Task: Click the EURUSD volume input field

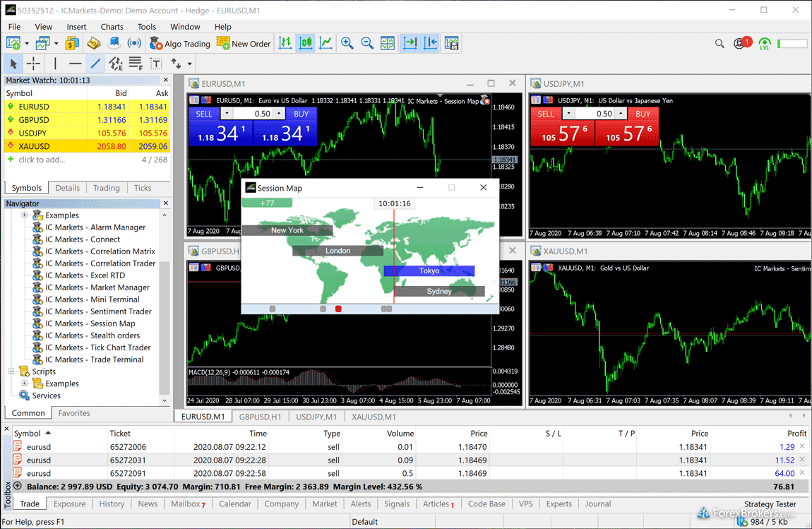Action: tap(253, 114)
